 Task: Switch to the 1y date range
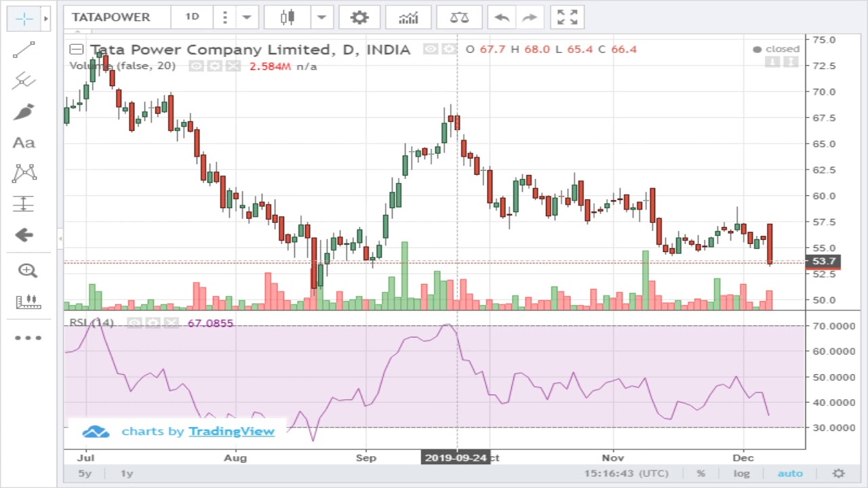click(127, 474)
